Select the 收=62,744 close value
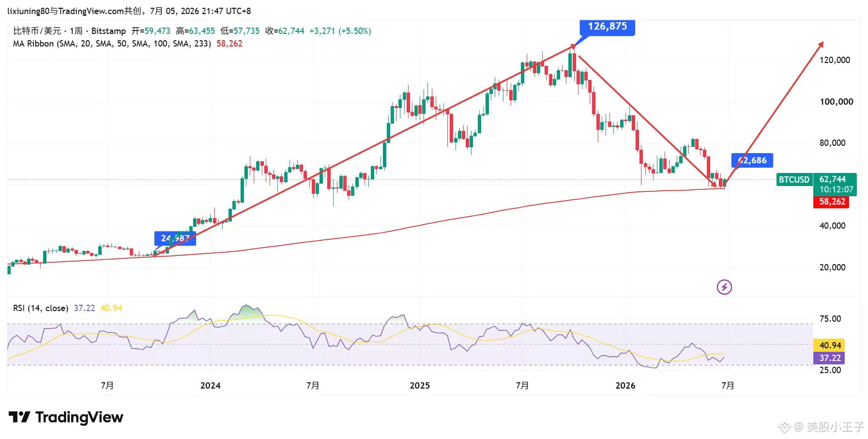868x439 pixels. [x=285, y=31]
